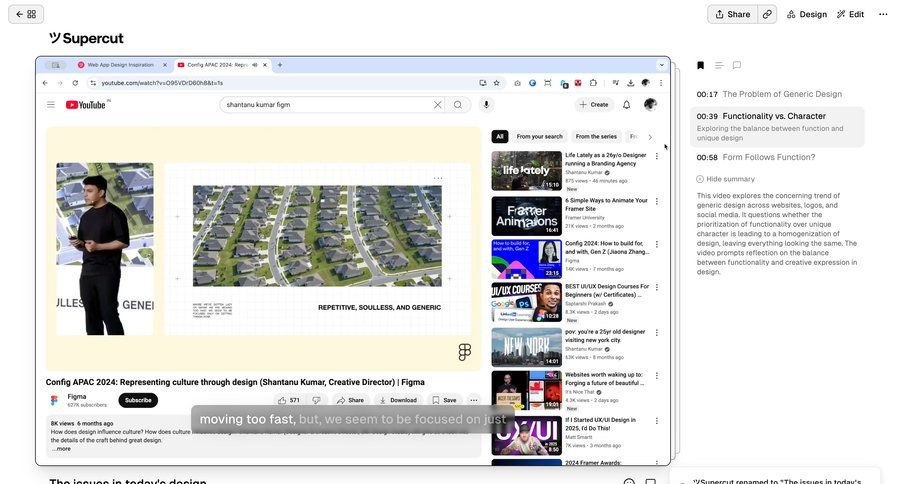
Task: Switch to the comments bubble tab
Action: coord(737,65)
